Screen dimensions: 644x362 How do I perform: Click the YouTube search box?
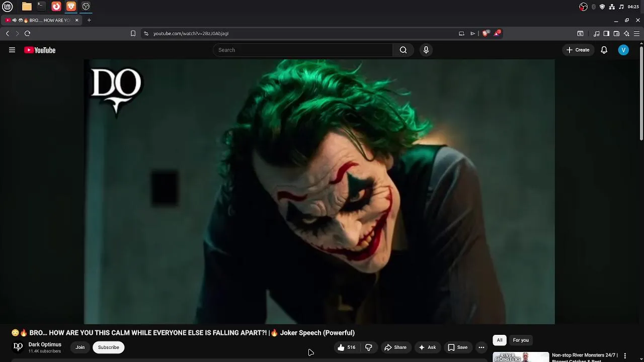pos(303,50)
